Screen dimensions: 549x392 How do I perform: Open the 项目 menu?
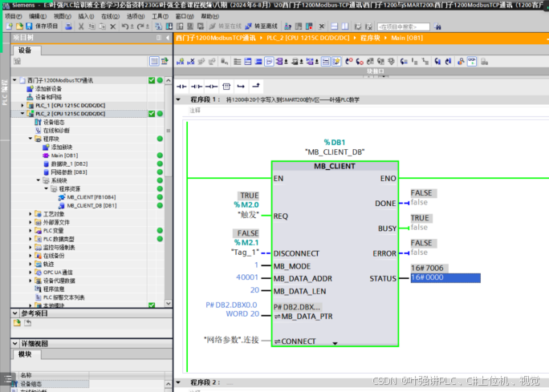click(x=14, y=17)
